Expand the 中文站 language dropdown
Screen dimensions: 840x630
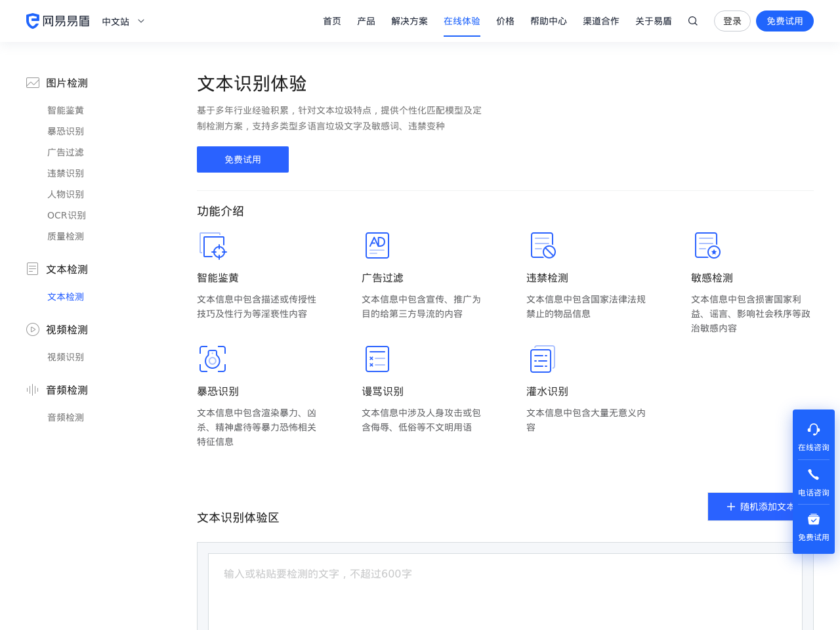click(123, 20)
